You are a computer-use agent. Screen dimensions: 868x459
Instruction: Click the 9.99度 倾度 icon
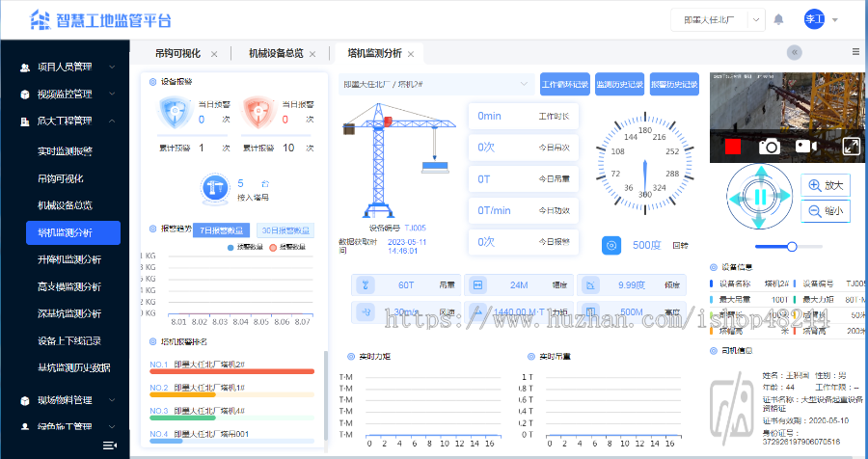[x=590, y=285]
